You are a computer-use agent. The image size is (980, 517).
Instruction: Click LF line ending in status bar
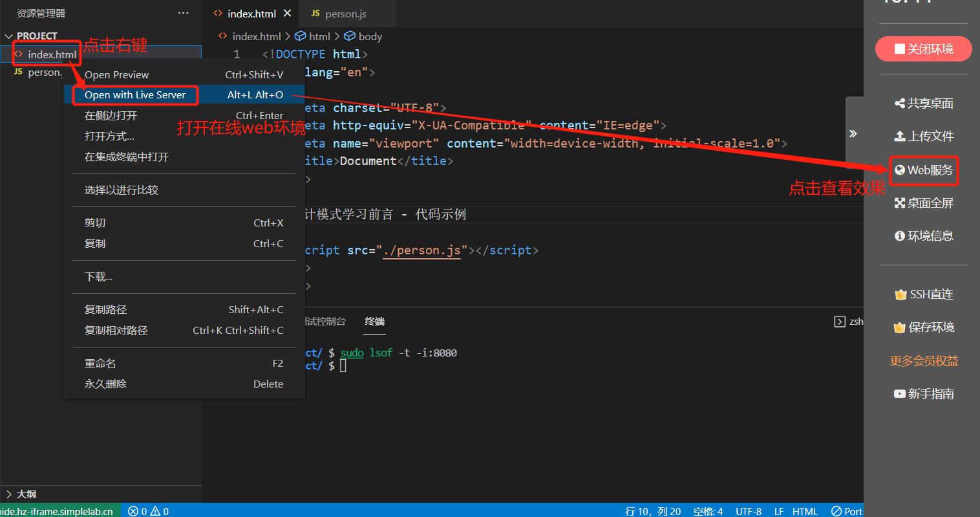point(779,511)
